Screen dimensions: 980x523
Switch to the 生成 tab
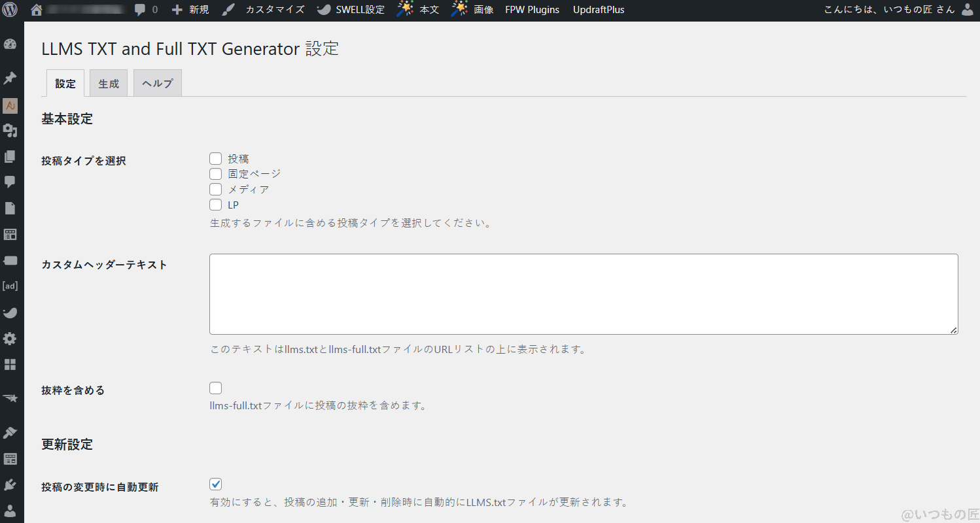(108, 82)
